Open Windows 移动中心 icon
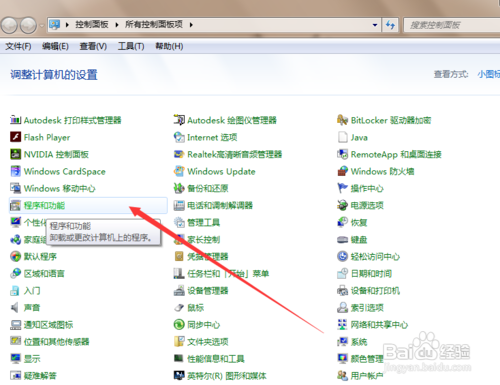500x385 pixels. tap(15, 188)
